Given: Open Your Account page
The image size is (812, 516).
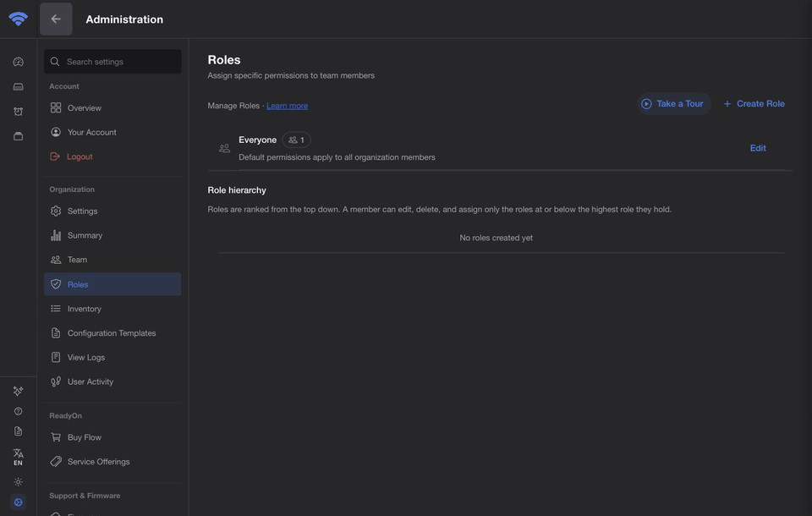Looking at the screenshot, I should 112,132.
